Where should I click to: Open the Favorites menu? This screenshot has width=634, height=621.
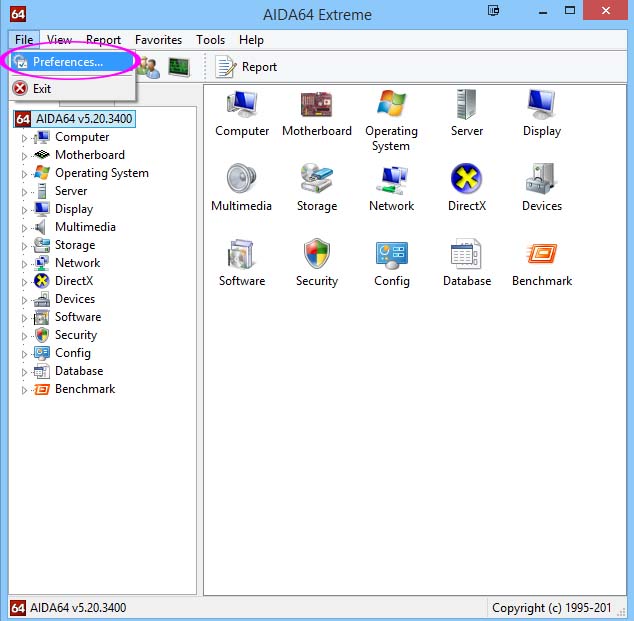coord(158,40)
